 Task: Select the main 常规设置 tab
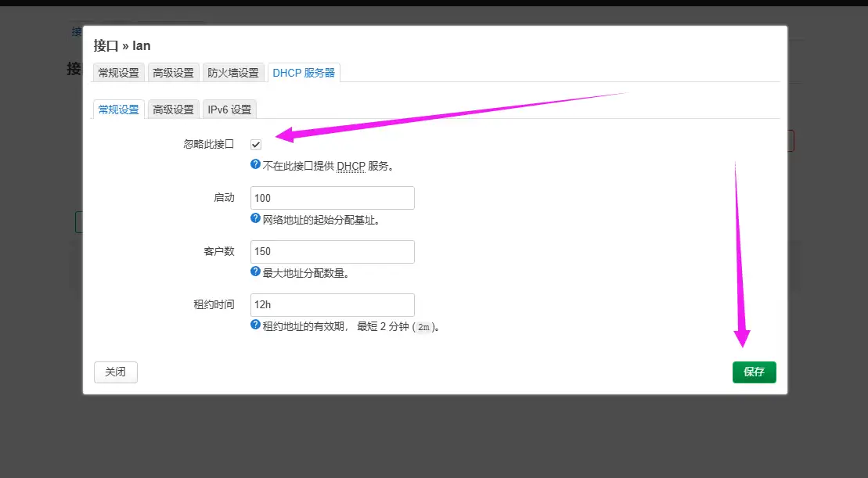117,72
